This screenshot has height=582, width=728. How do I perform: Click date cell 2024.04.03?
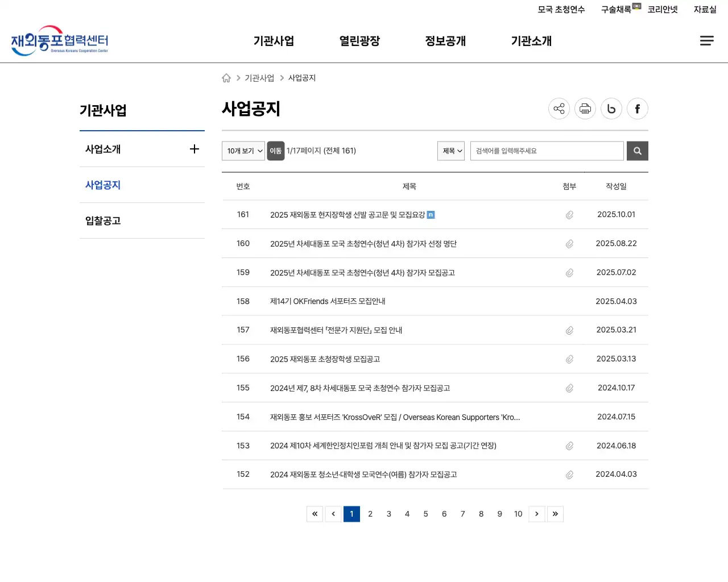point(616,474)
